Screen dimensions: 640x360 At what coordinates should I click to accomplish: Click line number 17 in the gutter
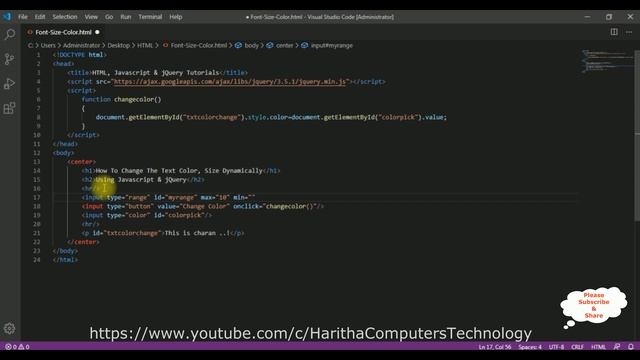coord(37,197)
